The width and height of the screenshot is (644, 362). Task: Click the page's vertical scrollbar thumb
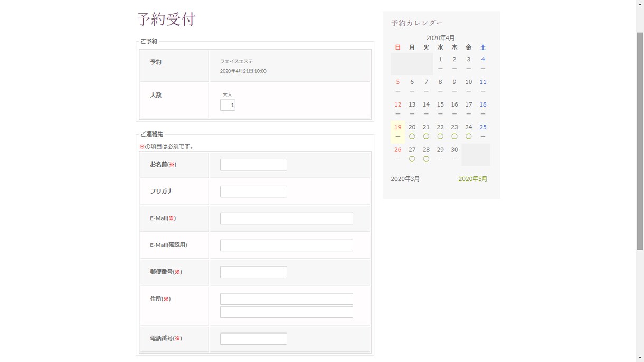coord(640,141)
